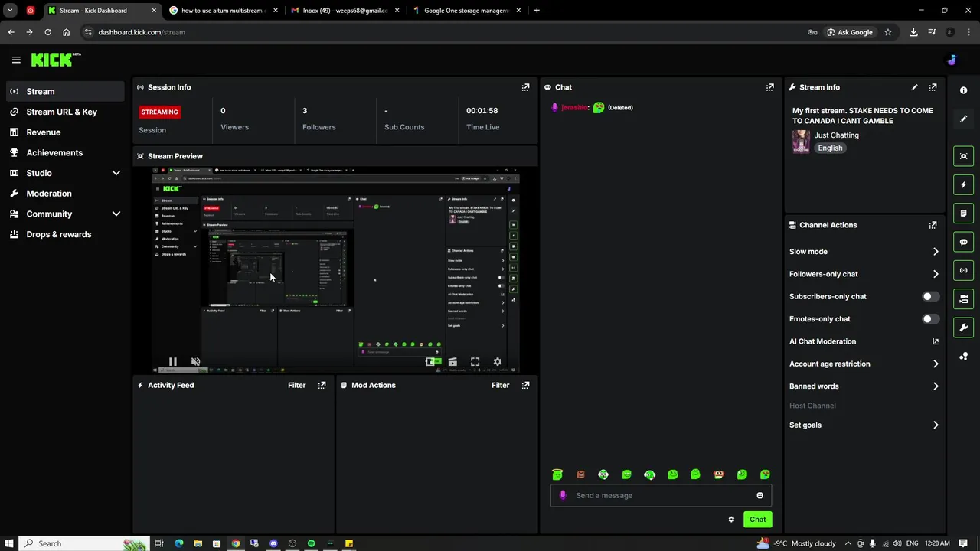Open Achievements in sidebar
Viewport: 980px width, 551px height.
tap(65, 152)
